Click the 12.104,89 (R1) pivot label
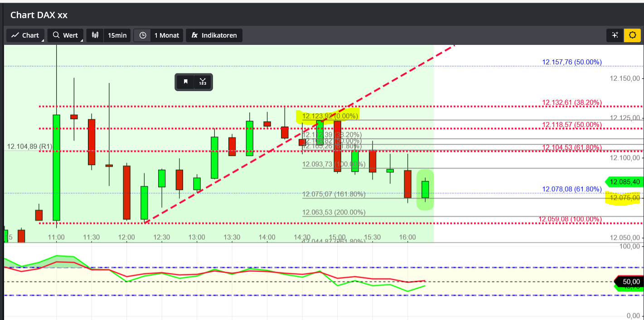644x320 pixels. point(30,146)
